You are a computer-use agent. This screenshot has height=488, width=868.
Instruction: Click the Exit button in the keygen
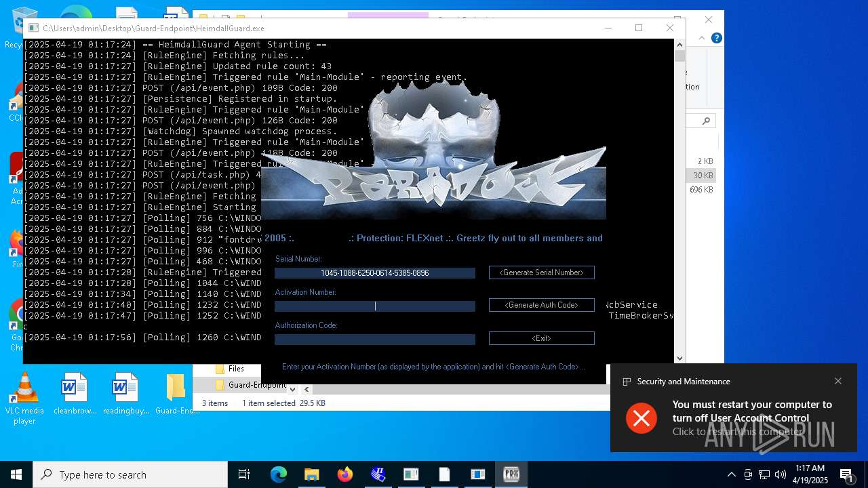click(541, 338)
